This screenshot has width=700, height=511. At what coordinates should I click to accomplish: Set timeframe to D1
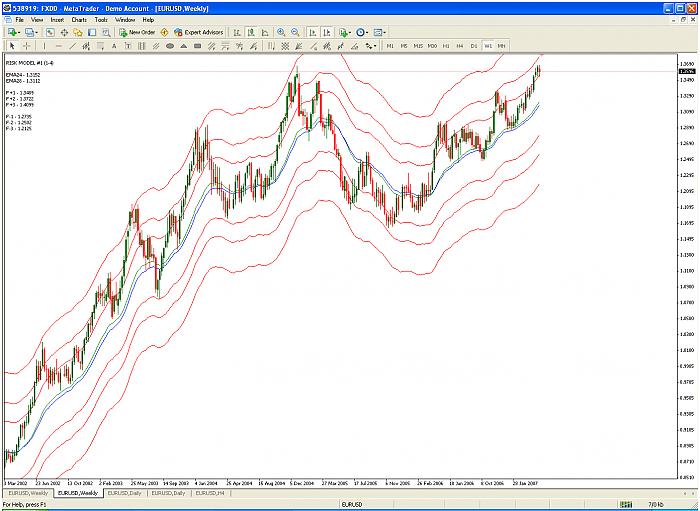pos(474,46)
